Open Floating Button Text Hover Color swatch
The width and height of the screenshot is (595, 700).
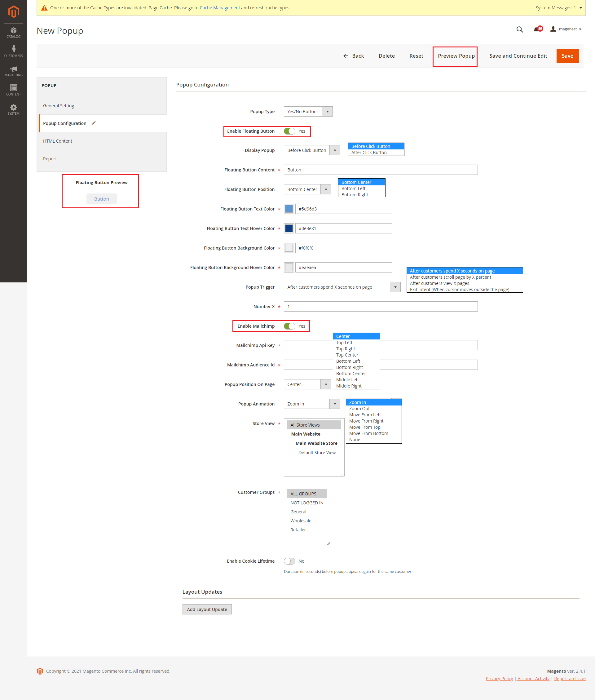(289, 228)
